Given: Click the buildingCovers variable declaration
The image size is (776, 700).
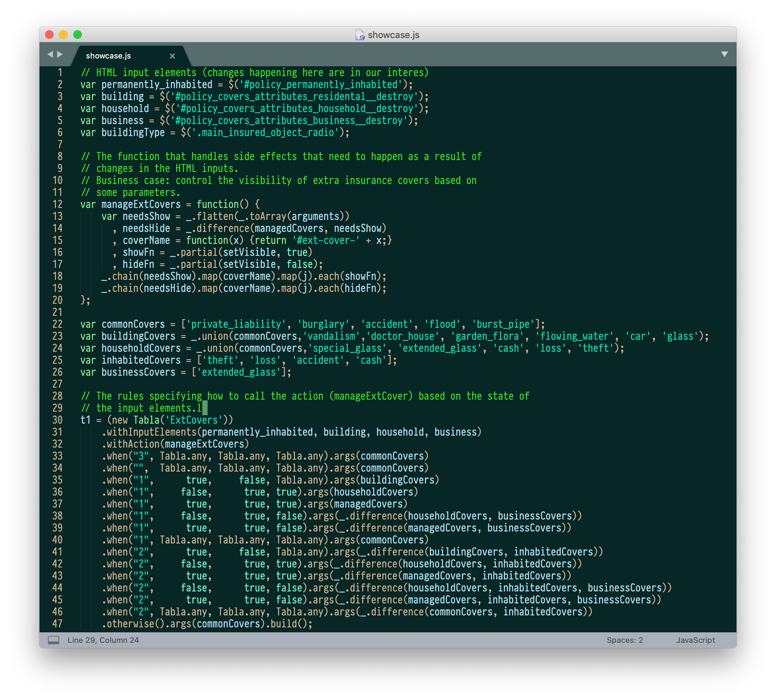Looking at the screenshot, I should coord(138,336).
